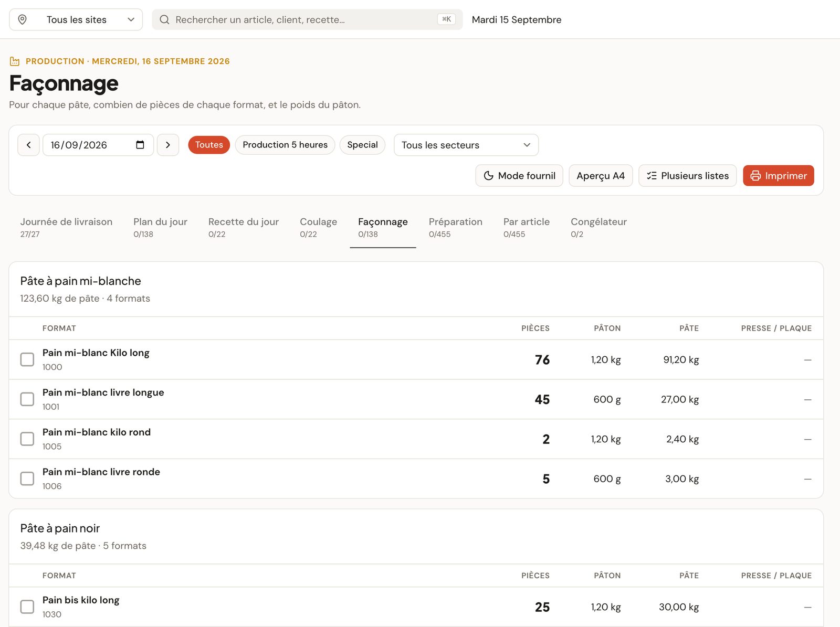Go to next day with right chevron

(168, 145)
